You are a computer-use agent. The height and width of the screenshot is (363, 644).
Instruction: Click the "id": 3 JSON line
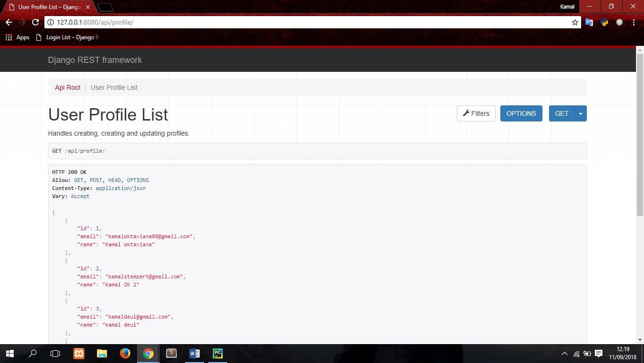(90, 309)
